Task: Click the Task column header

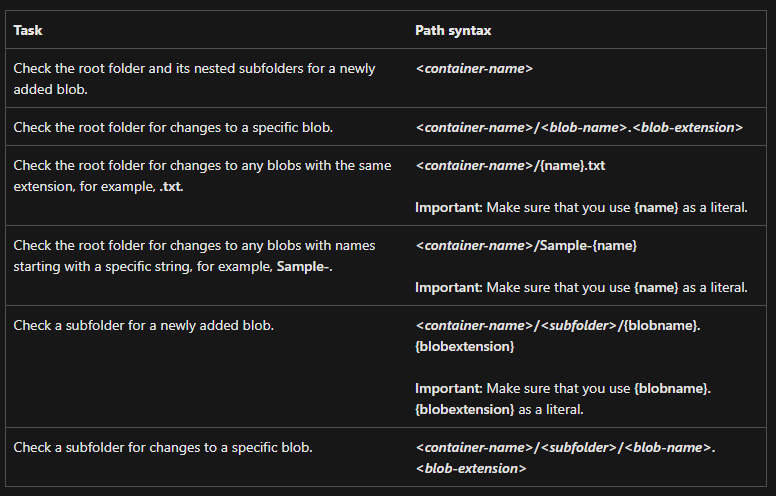Action: tap(28, 30)
